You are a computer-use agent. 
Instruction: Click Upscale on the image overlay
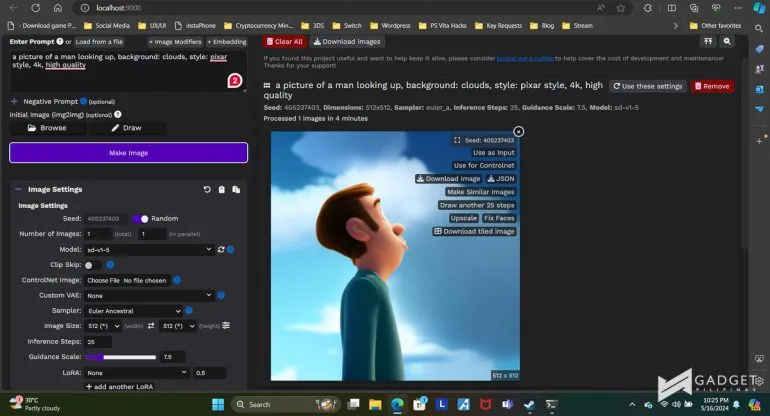(x=464, y=218)
